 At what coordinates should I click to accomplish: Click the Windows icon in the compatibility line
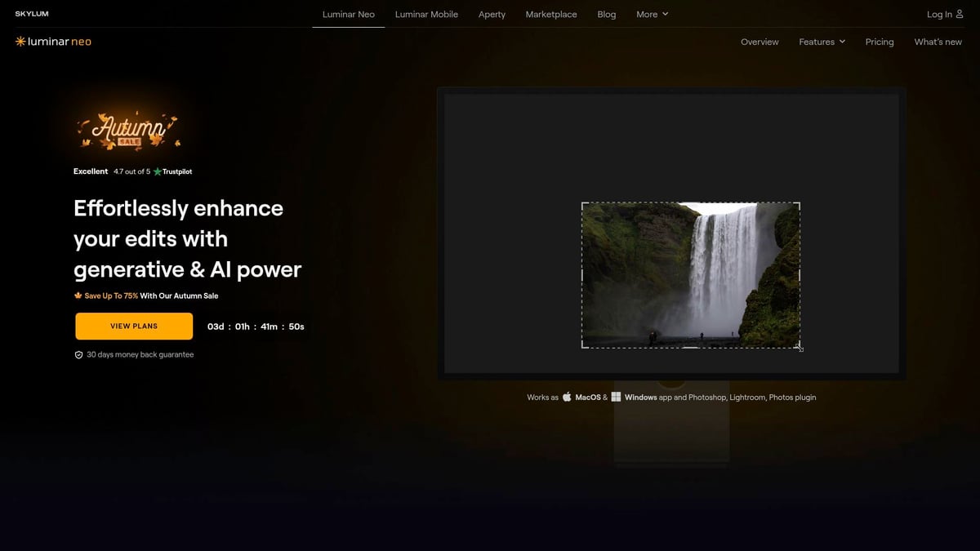(x=617, y=397)
